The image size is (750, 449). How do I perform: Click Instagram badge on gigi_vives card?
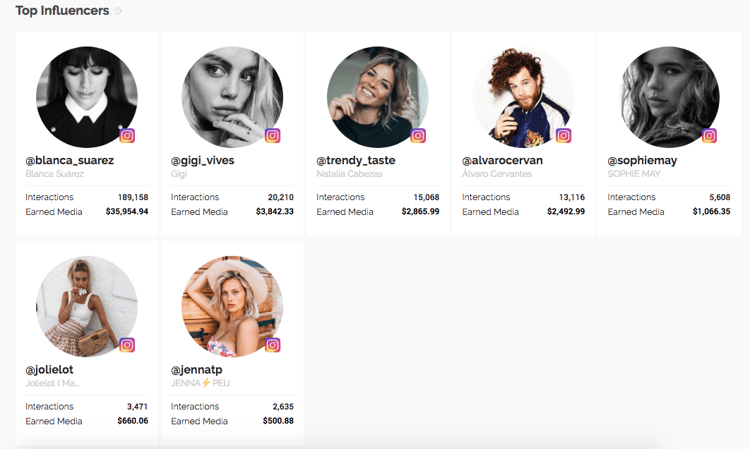273,136
